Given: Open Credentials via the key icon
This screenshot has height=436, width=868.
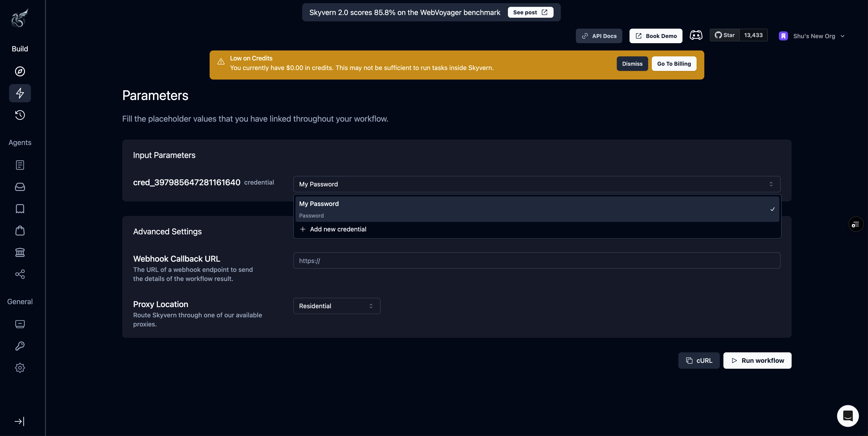Looking at the screenshot, I should 20,346.
